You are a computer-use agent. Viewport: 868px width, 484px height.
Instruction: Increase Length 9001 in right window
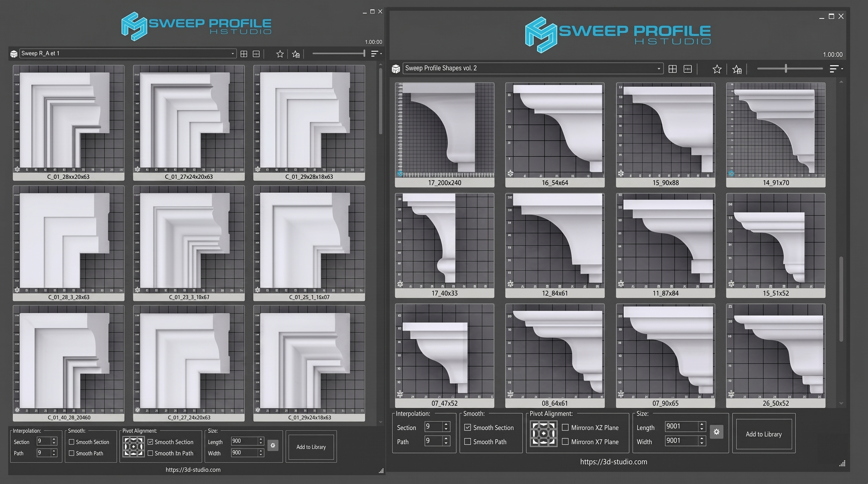click(701, 424)
